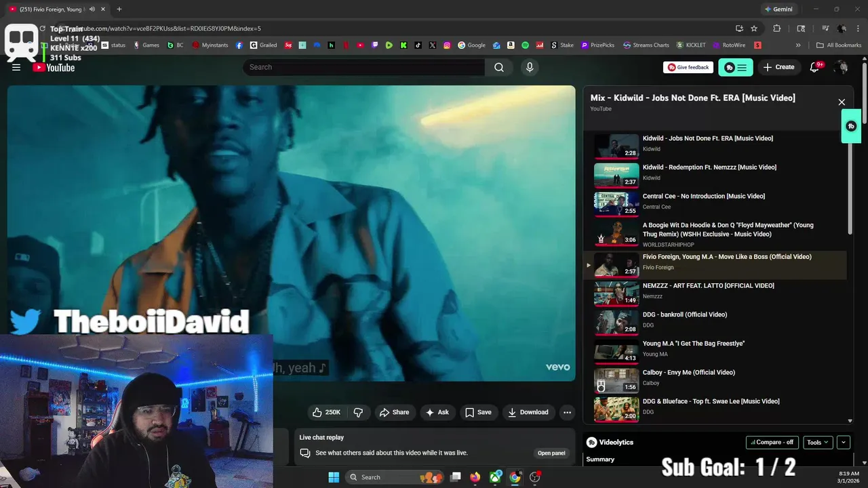The width and height of the screenshot is (868, 488).
Task: Toggle the Videolytics Compare - off button
Action: (772, 443)
